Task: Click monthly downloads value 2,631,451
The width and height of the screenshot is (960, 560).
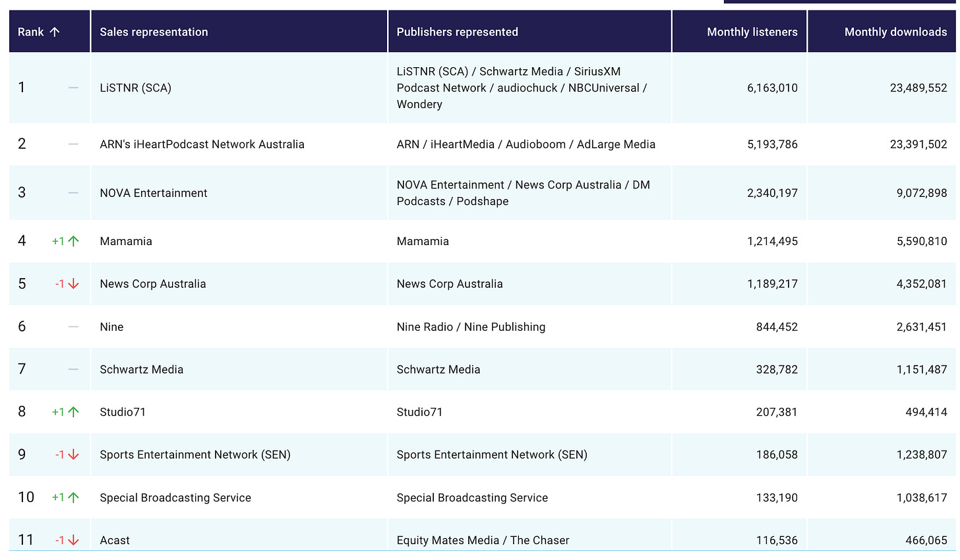Action: (x=922, y=327)
